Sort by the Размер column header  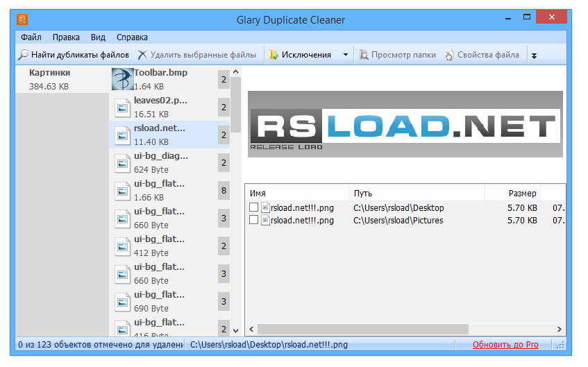pos(512,194)
